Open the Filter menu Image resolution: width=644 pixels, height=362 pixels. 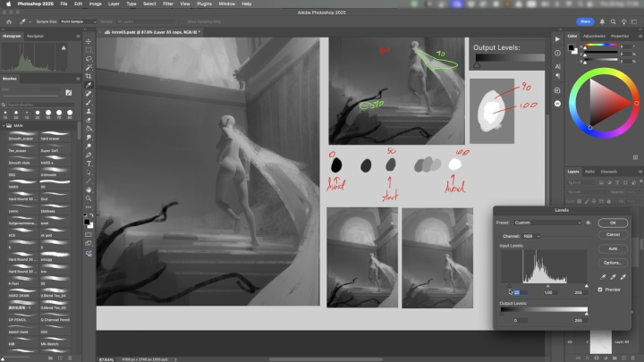(168, 4)
